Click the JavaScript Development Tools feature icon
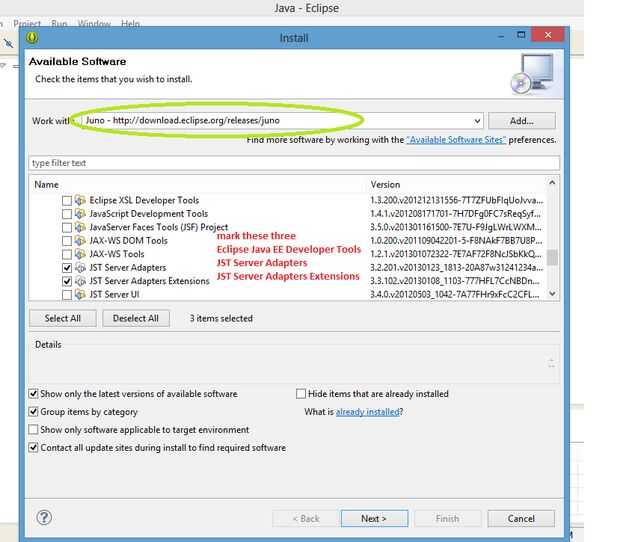 coord(80,213)
